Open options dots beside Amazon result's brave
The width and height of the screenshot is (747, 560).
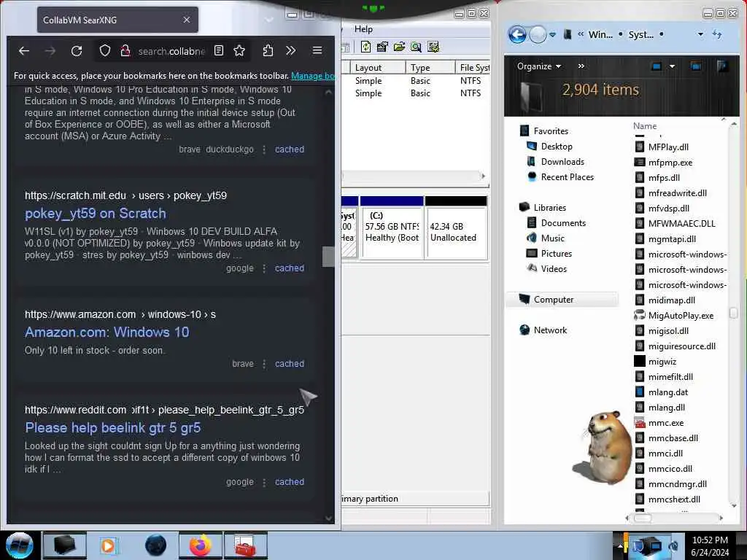264,364
